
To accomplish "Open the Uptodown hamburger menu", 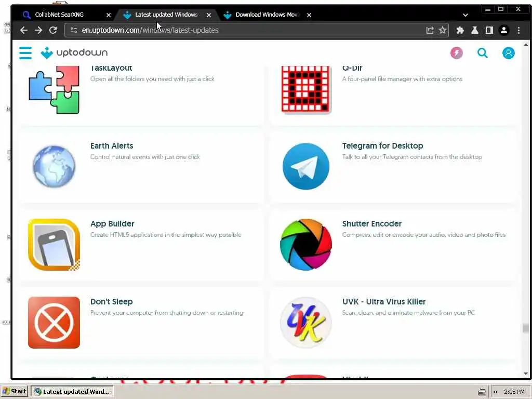I will click(x=25, y=53).
